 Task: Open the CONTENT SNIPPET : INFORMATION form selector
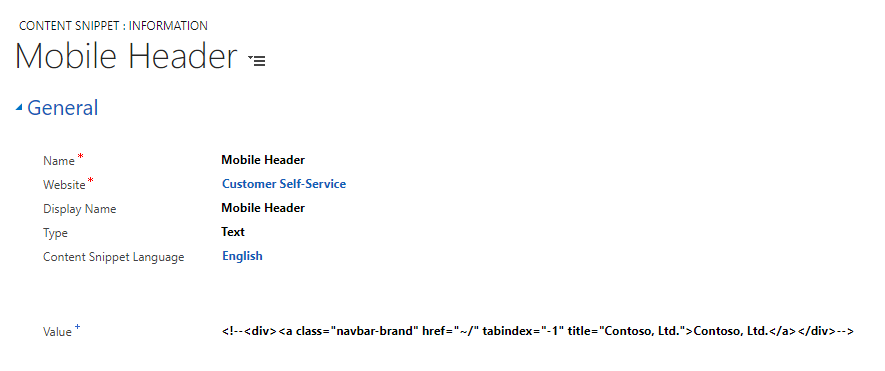pyautogui.click(x=113, y=25)
